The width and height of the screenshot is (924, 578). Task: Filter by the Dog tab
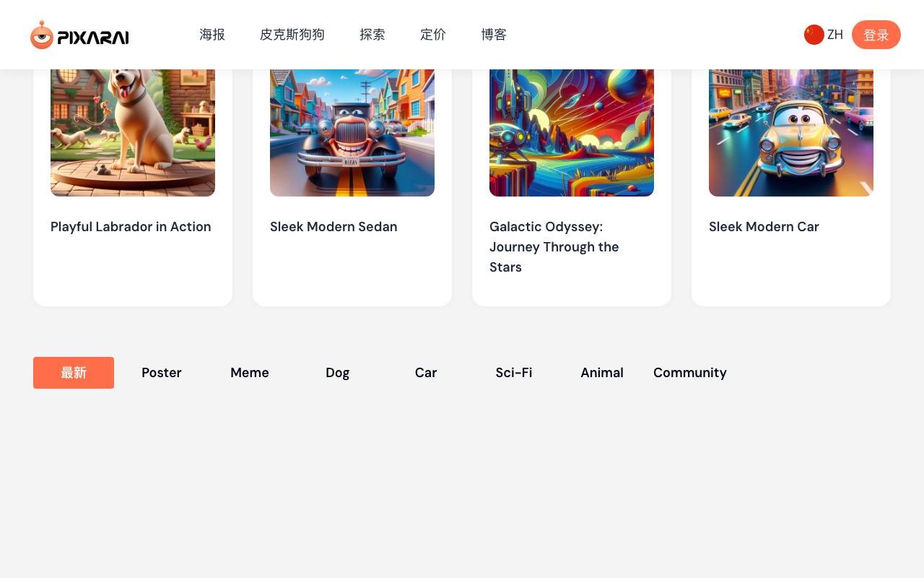click(x=338, y=373)
